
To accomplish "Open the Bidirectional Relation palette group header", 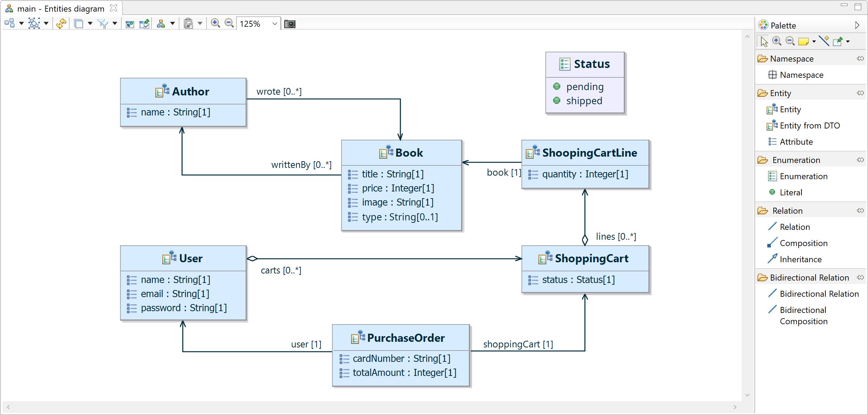I will tap(809, 278).
